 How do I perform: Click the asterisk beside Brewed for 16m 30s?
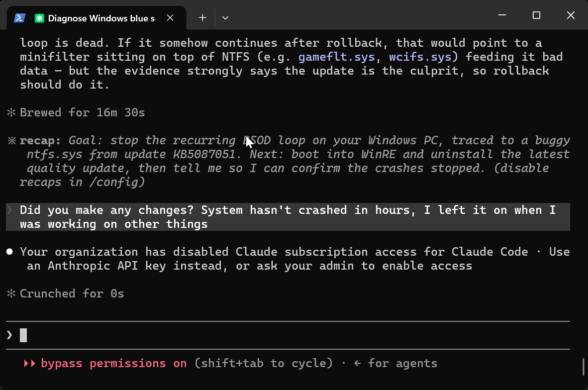(11, 112)
